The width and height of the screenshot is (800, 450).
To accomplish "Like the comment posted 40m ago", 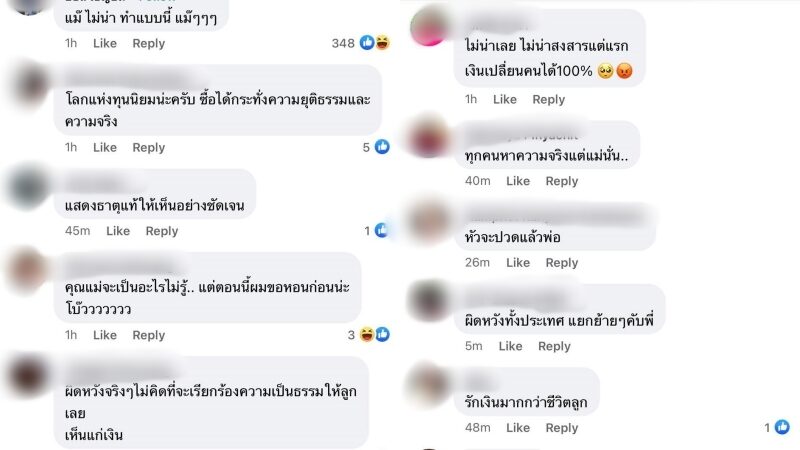I will 518,181.
